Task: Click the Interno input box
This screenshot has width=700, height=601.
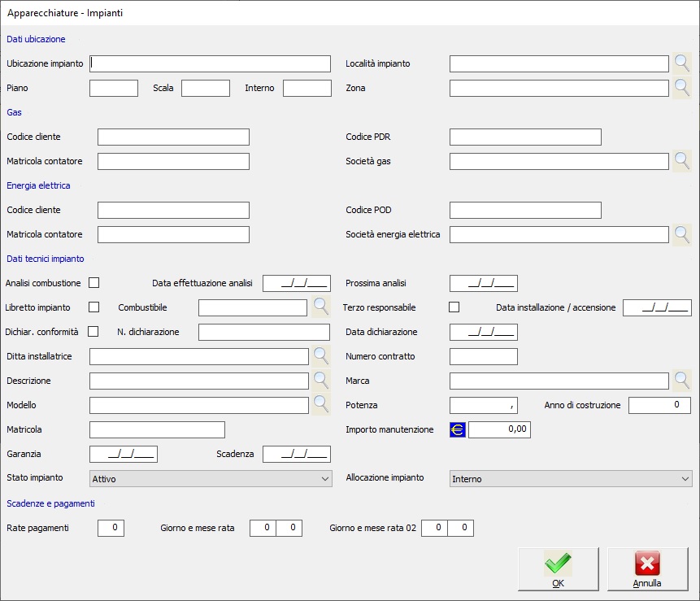Action: [307, 88]
